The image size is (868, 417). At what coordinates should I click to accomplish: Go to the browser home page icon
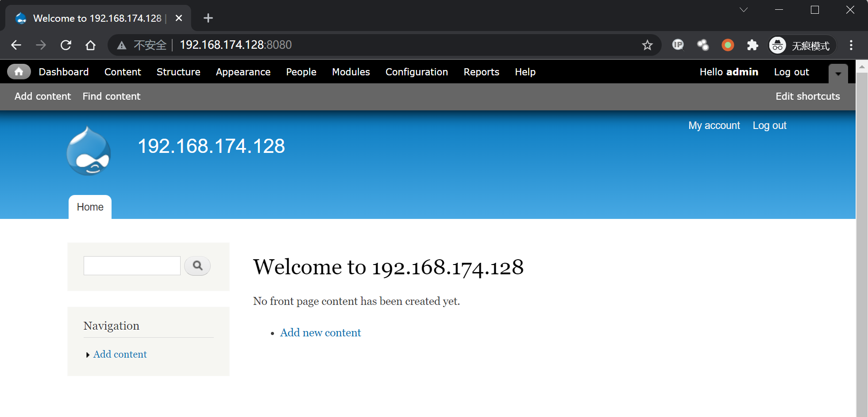click(91, 45)
